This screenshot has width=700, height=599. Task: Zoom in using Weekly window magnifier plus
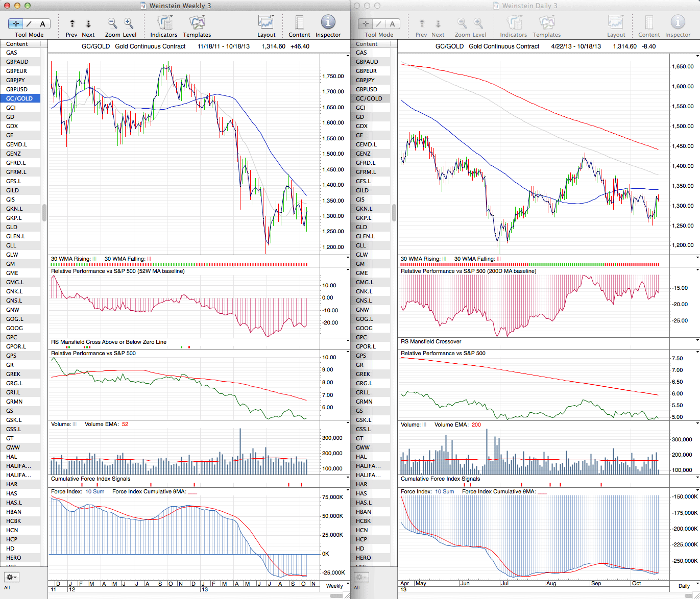(129, 23)
